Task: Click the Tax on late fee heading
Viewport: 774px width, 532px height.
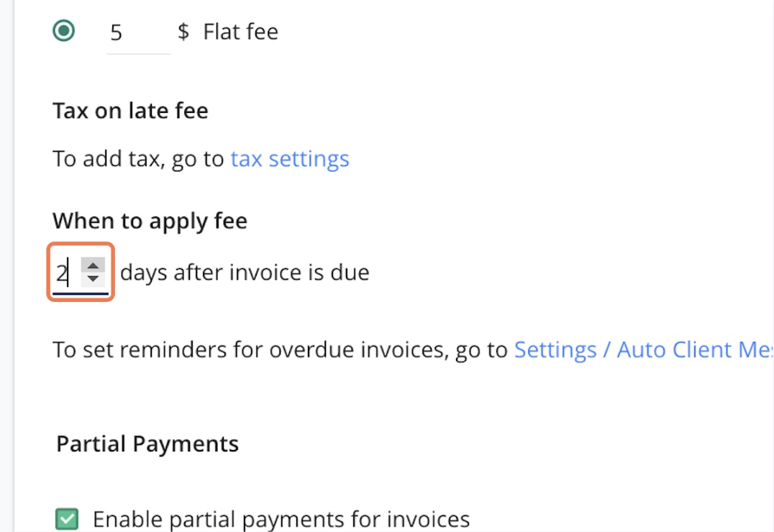Action: [130, 110]
